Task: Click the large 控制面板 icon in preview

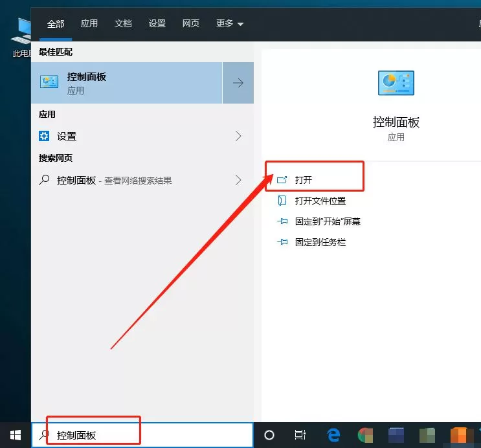Action: coord(396,83)
